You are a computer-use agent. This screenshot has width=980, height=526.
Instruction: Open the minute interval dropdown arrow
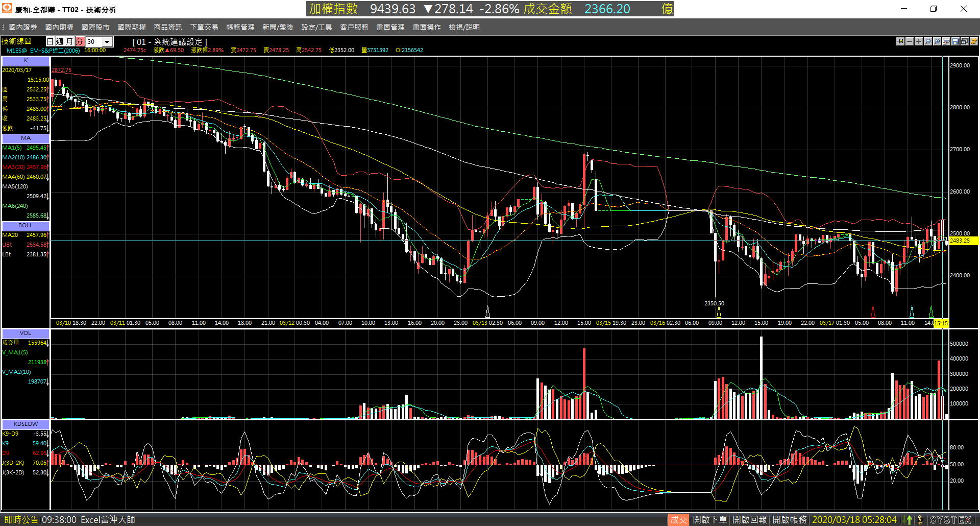[x=107, y=42]
